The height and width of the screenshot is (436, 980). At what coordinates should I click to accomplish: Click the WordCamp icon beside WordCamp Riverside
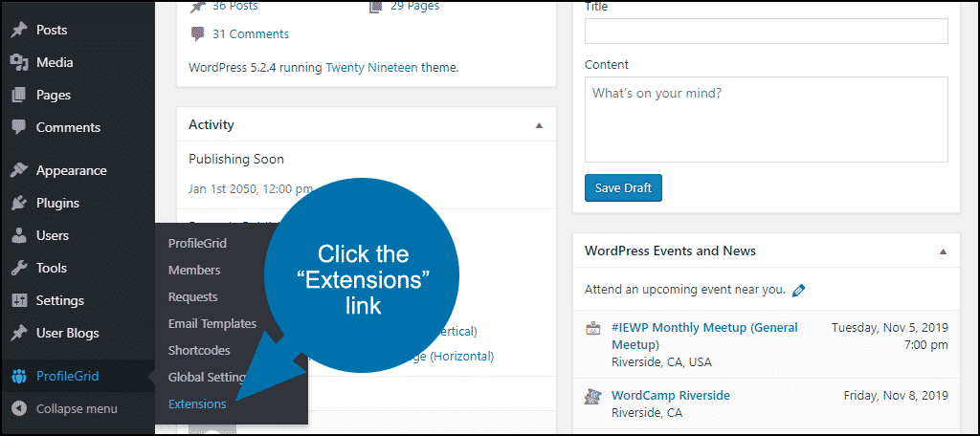tap(592, 396)
